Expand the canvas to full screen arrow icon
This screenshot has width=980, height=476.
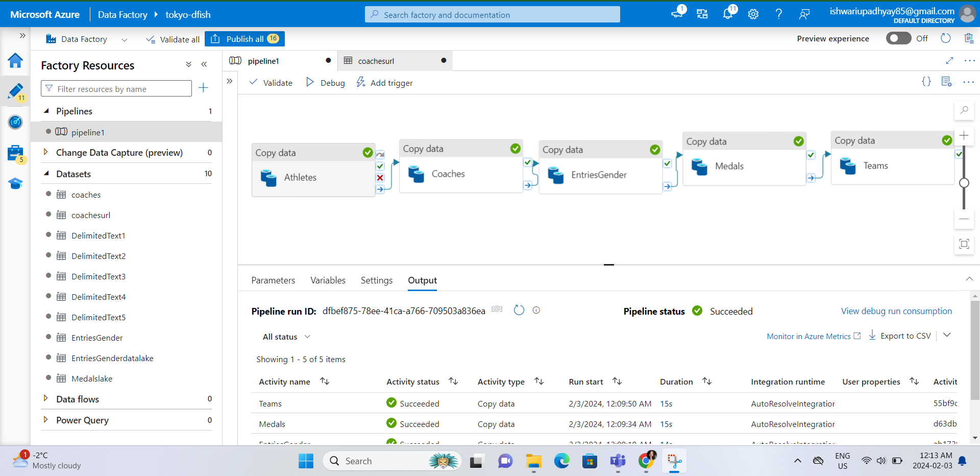(x=949, y=61)
